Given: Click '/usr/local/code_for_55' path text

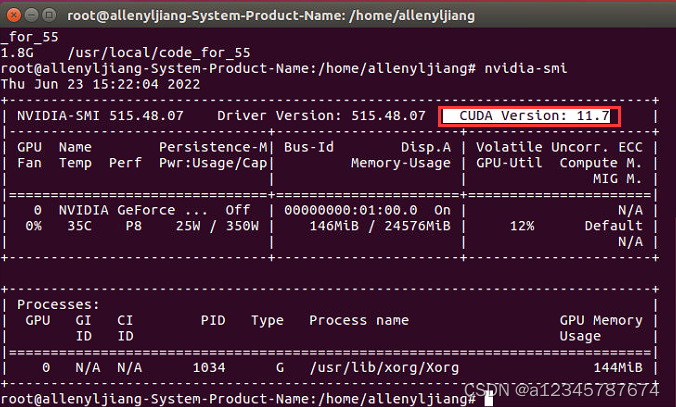Looking at the screenshot, I should [x=159, y=53].
